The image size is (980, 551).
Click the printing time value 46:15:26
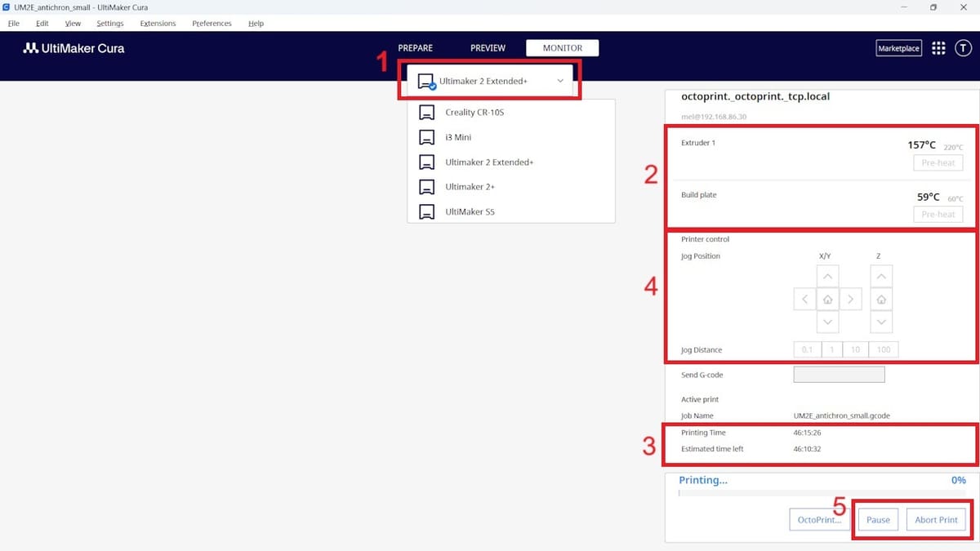[807, 433]
